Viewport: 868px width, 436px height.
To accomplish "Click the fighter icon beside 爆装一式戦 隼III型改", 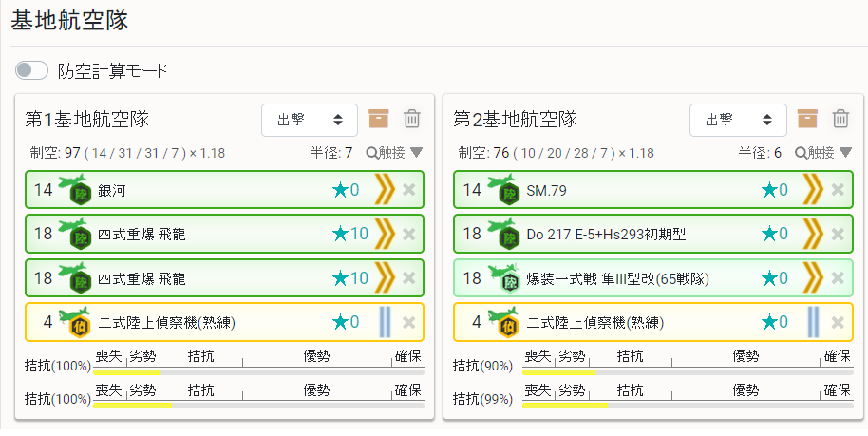I will pyautogui.click(x=503, y=277).
